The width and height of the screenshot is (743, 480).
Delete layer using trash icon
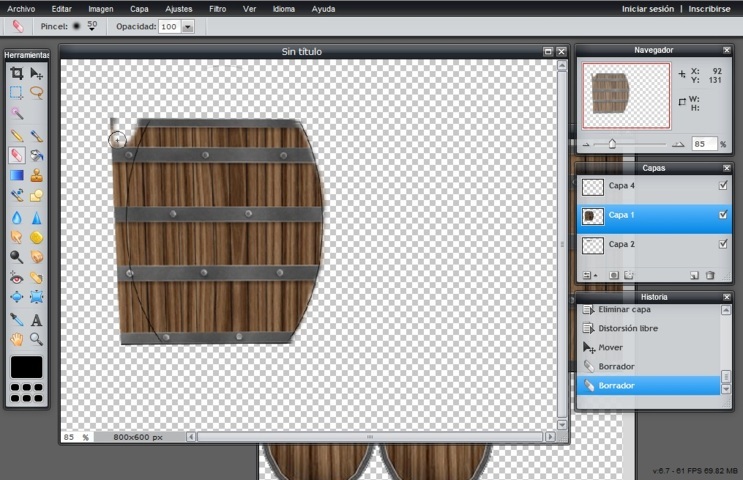coord(710,275)
